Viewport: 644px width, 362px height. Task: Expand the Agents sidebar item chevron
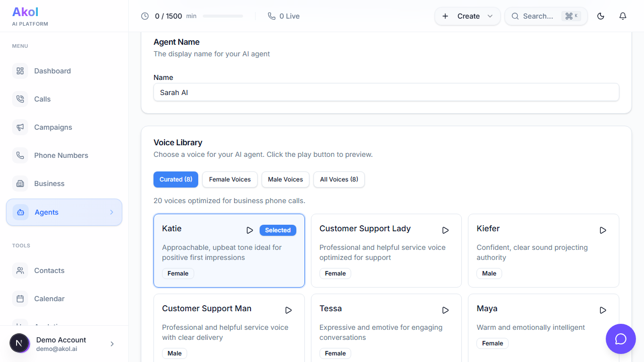pos(112,212)
